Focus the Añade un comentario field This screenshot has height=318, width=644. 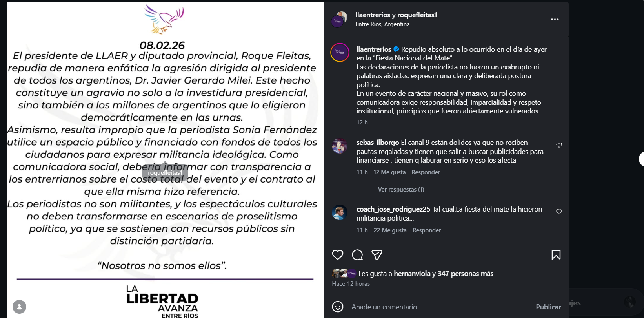click(x=431, y=307)
